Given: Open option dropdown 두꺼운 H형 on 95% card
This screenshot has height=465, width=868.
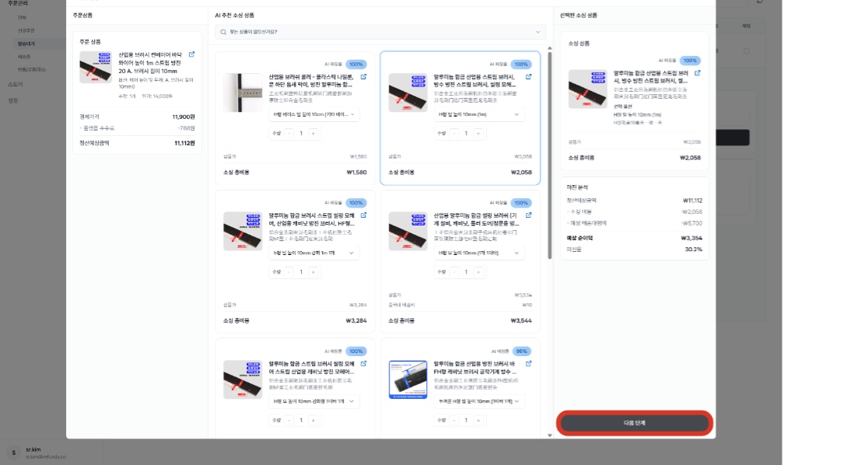Looking at the screenshot, I should click(479, 401).
